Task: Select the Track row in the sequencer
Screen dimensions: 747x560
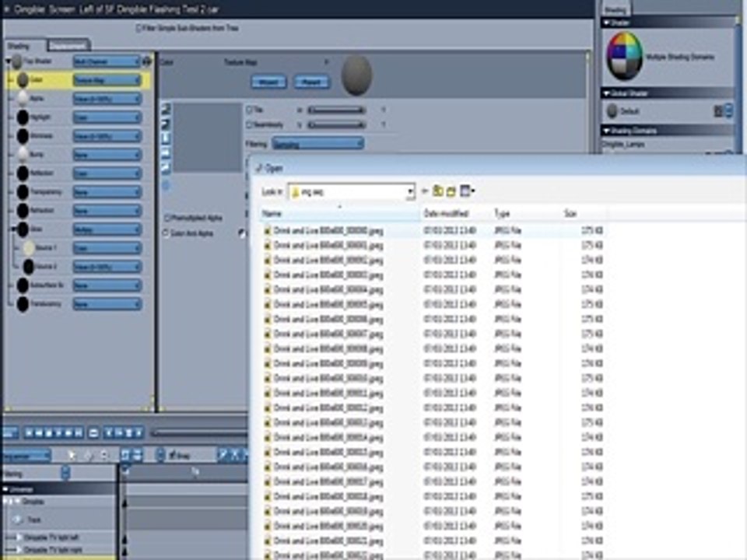Action: [x=59, y=520]
